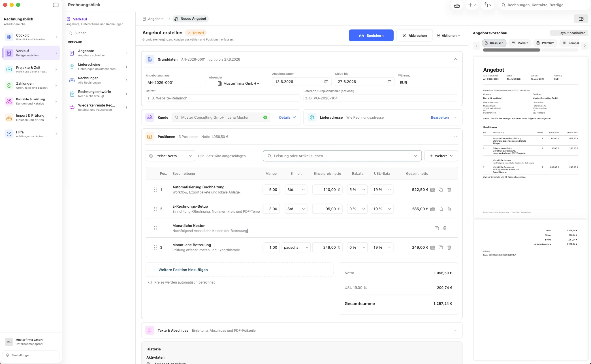Open price calculation icon for Monatliche Betreuung
The height and width of the screenshot is (364, 591).
(x=433, y=248)
